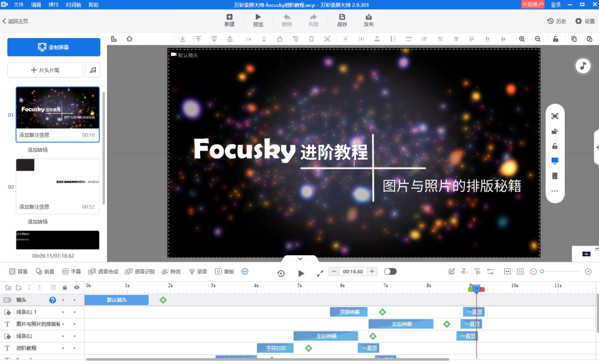Click the 发布 publish icon
599x364 pixels.
click(x=369, y=17)
